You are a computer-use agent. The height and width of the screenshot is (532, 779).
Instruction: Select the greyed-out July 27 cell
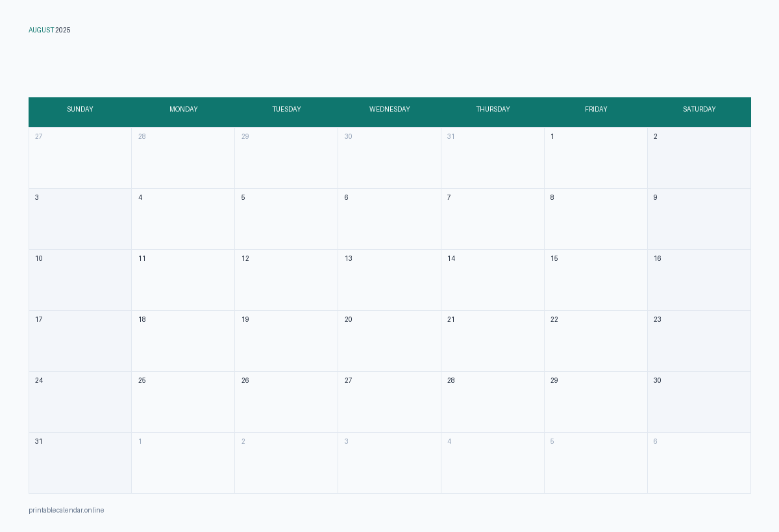pos(80,158)
